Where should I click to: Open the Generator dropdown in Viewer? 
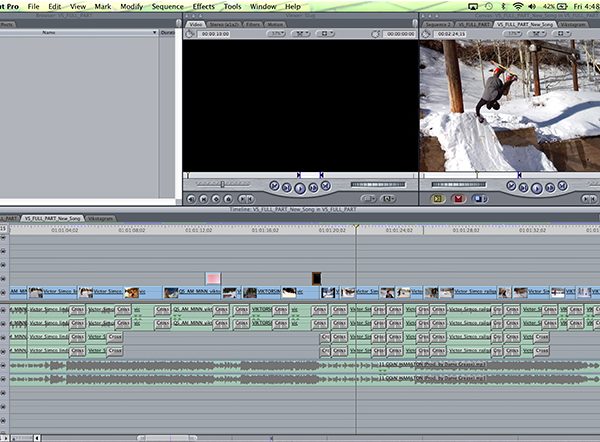[388, 199]
